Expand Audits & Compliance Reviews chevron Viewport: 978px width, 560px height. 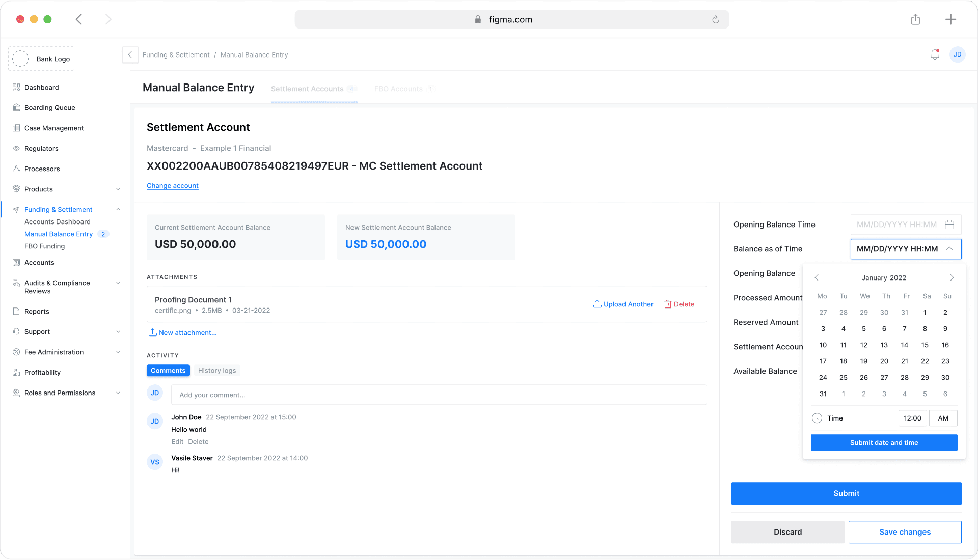point(118,283)
